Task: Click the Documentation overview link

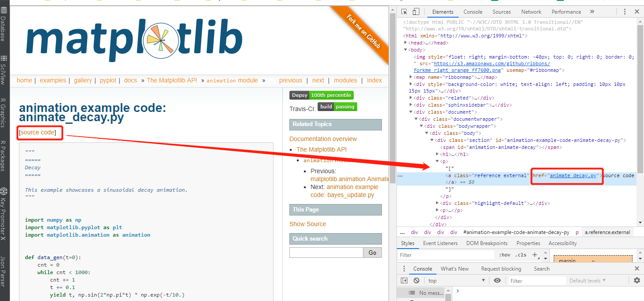Action: [323, 139]
